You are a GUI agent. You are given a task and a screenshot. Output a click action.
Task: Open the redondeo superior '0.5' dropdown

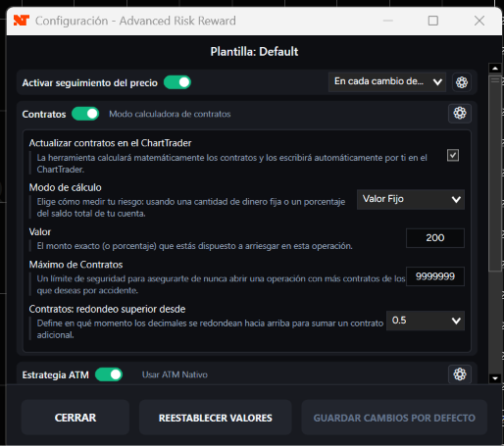coord(426,321)
